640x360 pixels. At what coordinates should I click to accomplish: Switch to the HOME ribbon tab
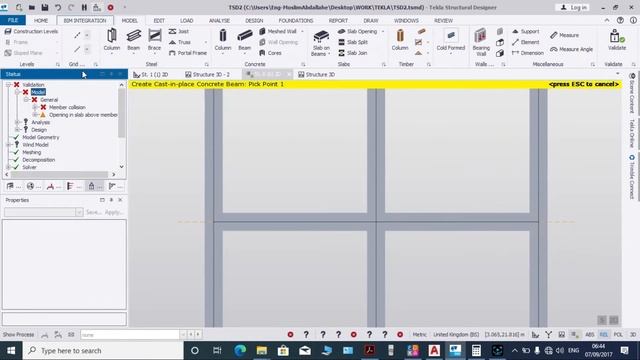[x=41, y=20]
